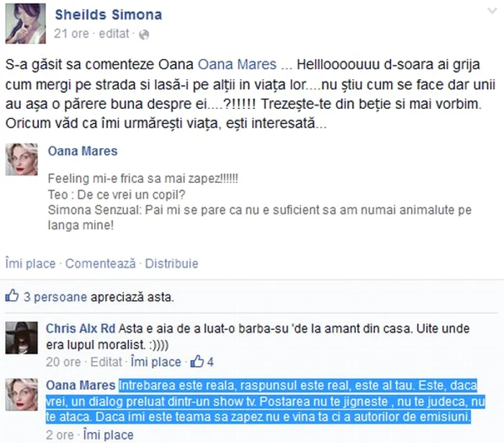Like Oana Mares' reply via Îmi place
This screenshot has width=504, height=443.
click(x=108, y=435)
